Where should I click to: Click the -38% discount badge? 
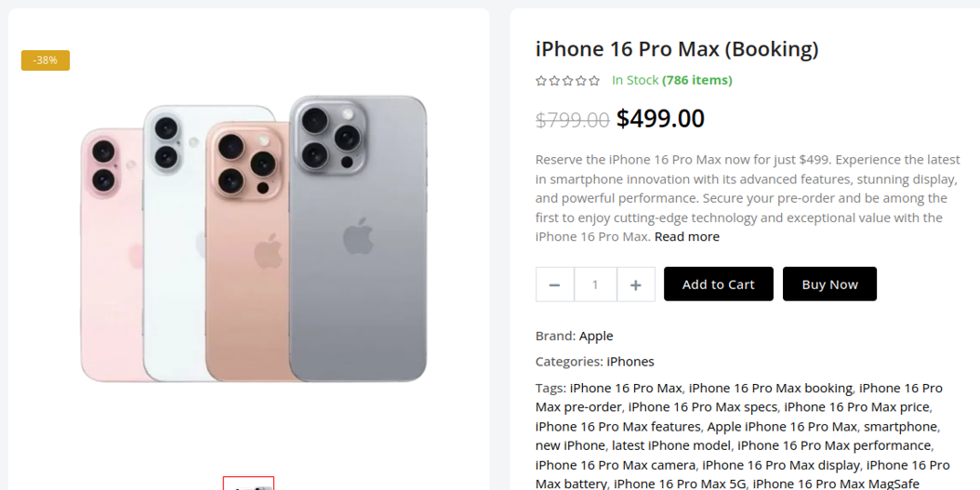point(46,60)
